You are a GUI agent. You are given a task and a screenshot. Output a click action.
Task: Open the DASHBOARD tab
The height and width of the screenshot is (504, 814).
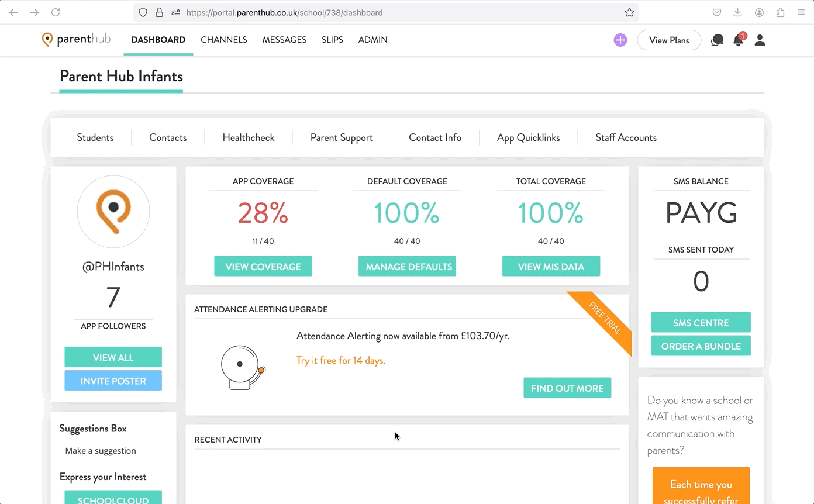click(x=158, y=40)
